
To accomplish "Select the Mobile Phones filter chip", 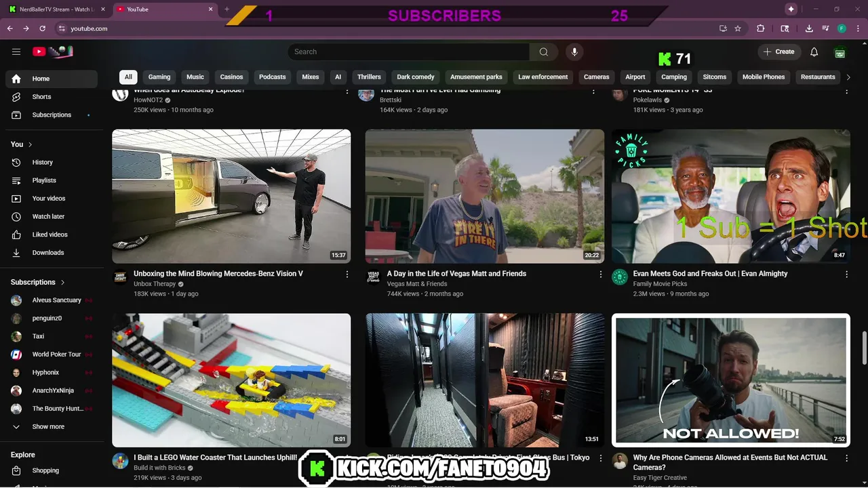I will [x=764, y=77].
